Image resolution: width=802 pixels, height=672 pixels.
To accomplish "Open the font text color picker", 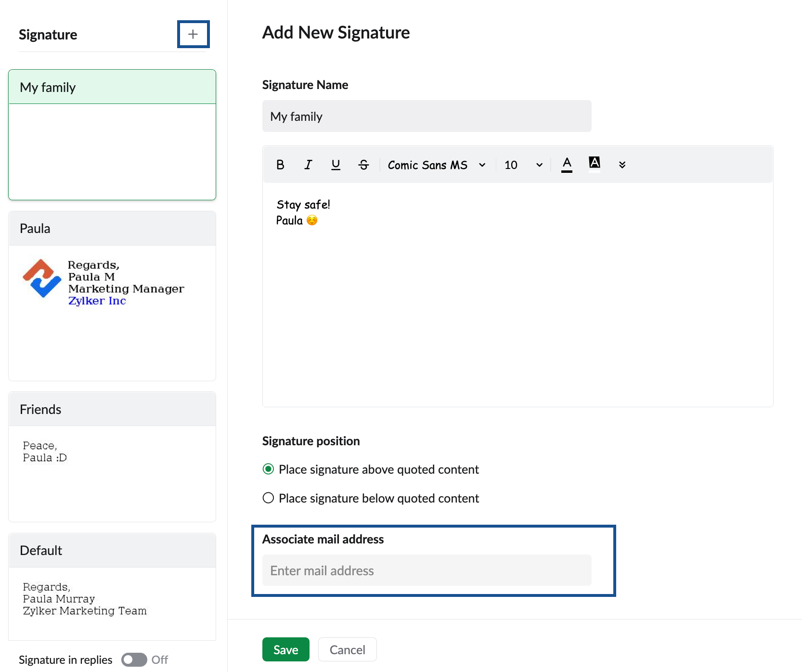I will tap(567, 165).
